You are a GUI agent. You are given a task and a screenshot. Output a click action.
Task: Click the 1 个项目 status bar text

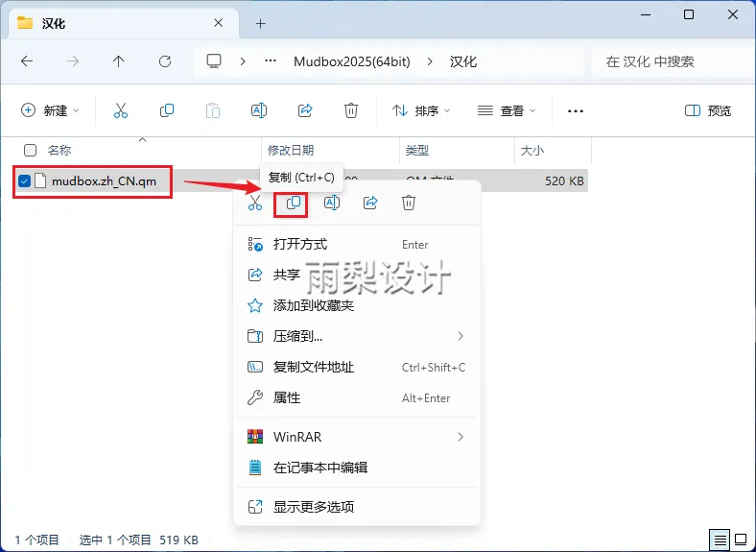(x=37, y=540)
